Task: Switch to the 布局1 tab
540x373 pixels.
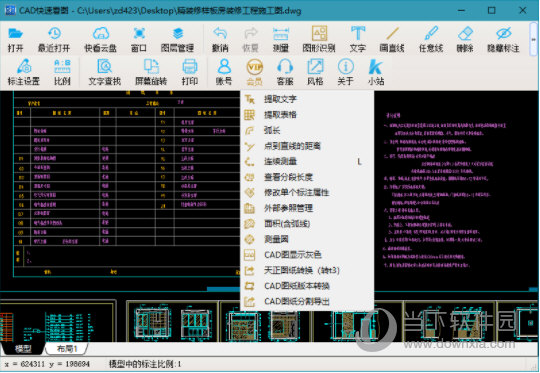Action: 66,349
